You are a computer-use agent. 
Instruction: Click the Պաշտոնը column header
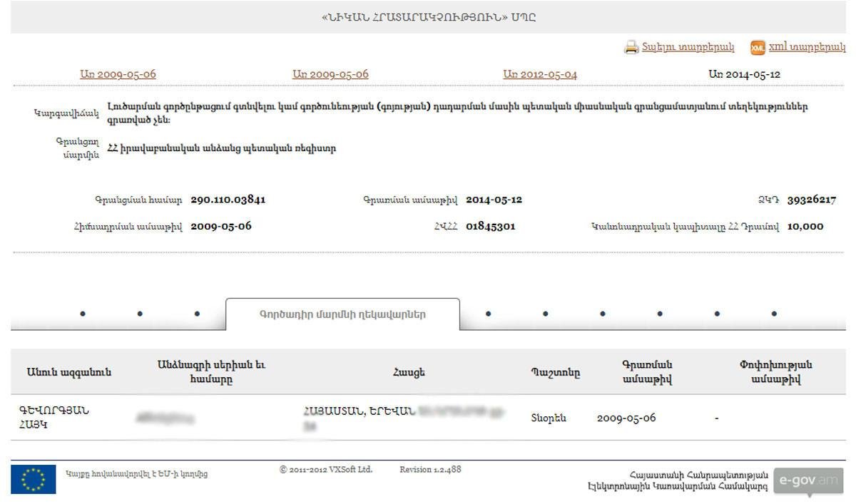[555, 372]
